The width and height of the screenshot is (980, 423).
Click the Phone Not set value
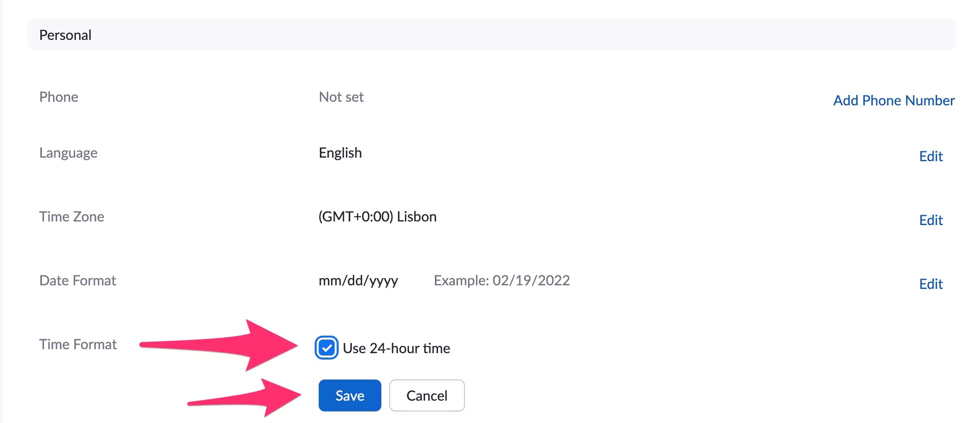[x=341, y=97]
